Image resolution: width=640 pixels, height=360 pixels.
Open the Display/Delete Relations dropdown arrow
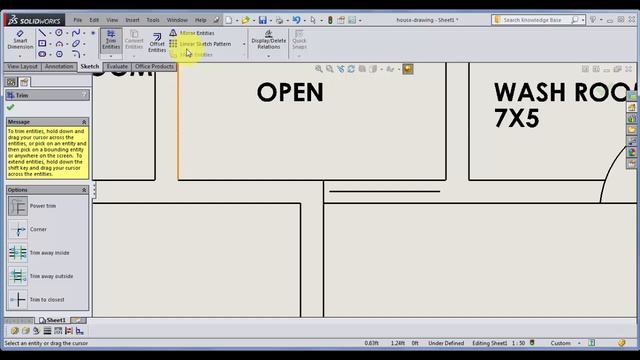point(269,56)
